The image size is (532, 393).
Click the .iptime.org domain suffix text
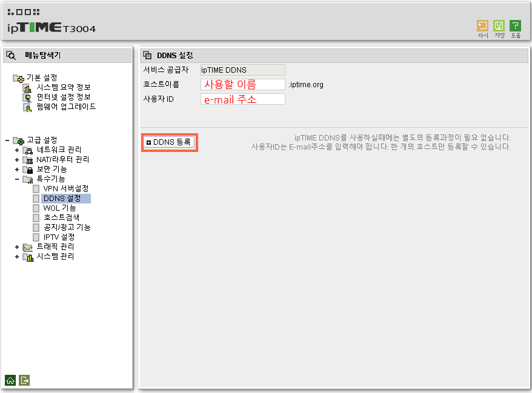[x=306, y=85]
